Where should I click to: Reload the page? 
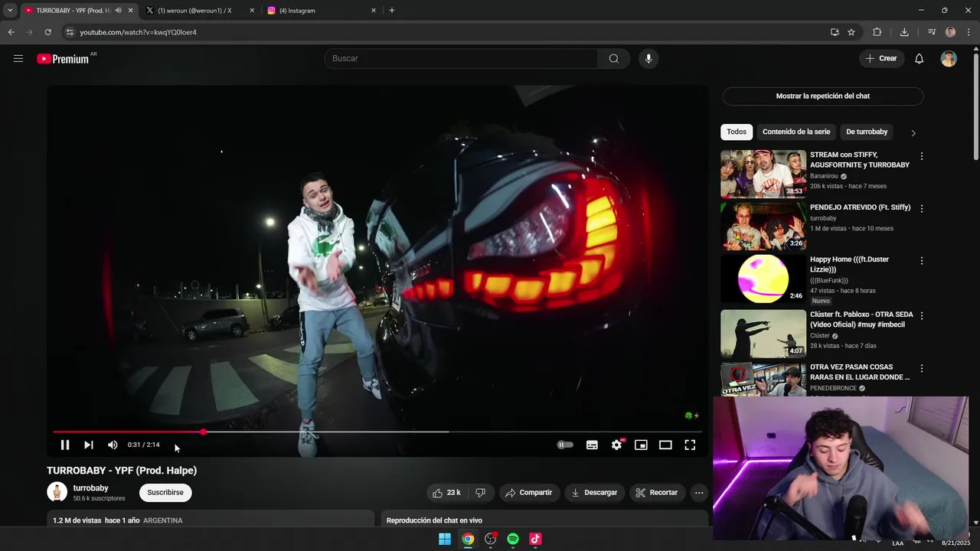pyautogui.click(x=47, y=32)
